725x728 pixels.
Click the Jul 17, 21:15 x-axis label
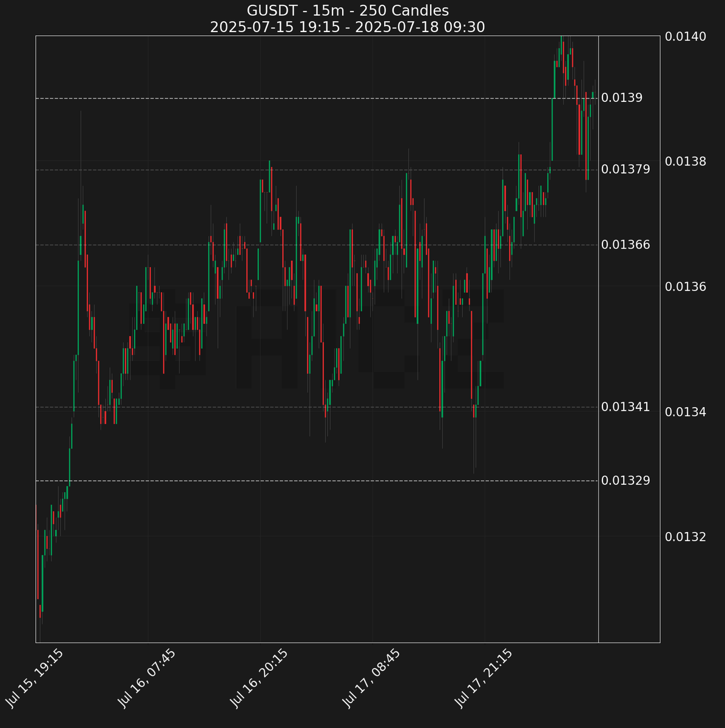tap(484, 678)
